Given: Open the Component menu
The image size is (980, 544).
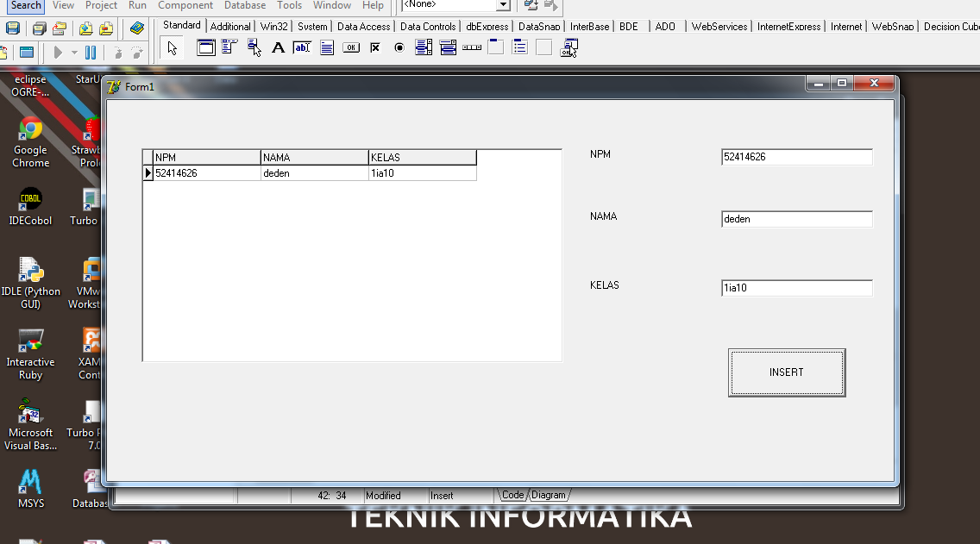Looking at the screenshot, I should pyautogui.click(x=185, y=5).
